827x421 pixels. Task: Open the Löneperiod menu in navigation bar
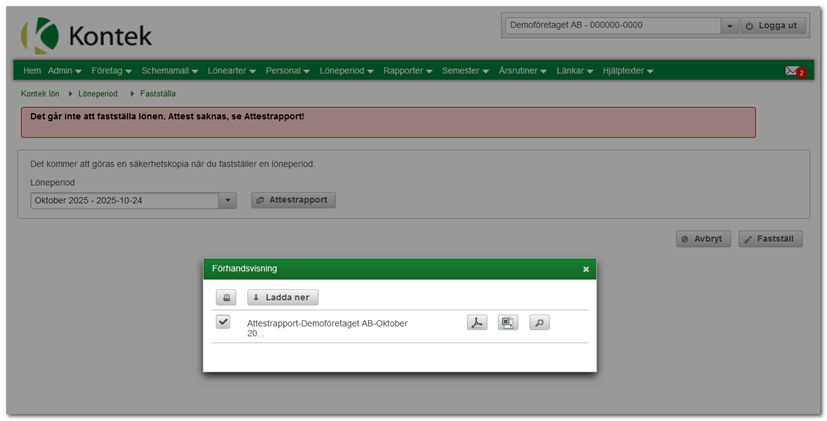346,71
